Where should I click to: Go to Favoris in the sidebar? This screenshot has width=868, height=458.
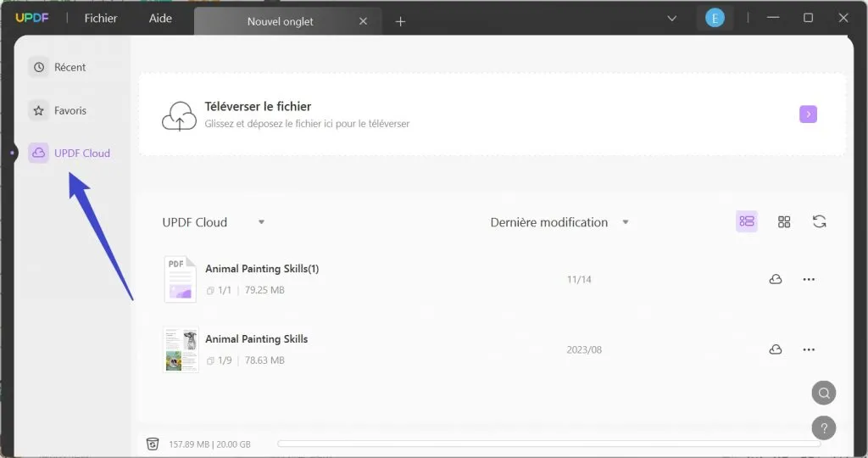coord(59,110)
